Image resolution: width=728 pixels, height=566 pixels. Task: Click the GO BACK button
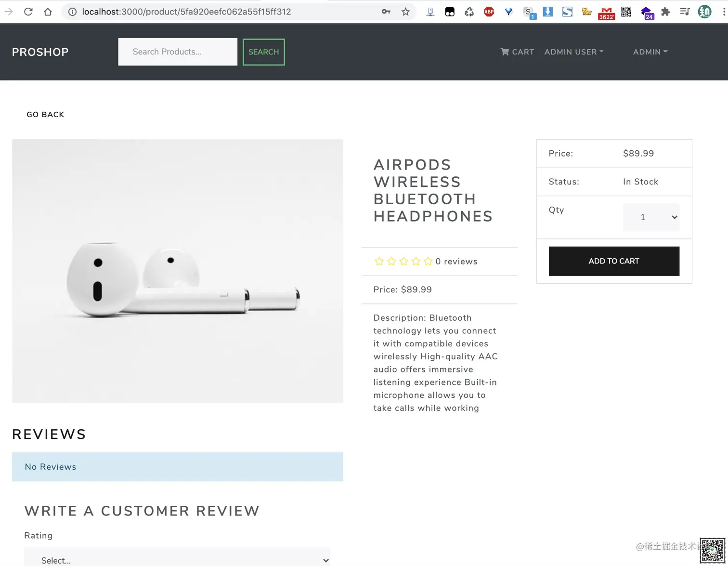click(x=45, y=114)
